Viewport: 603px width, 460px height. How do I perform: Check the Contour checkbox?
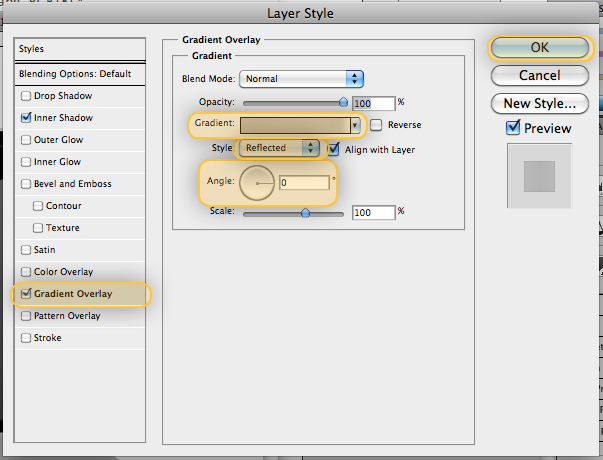pos(38,206)
